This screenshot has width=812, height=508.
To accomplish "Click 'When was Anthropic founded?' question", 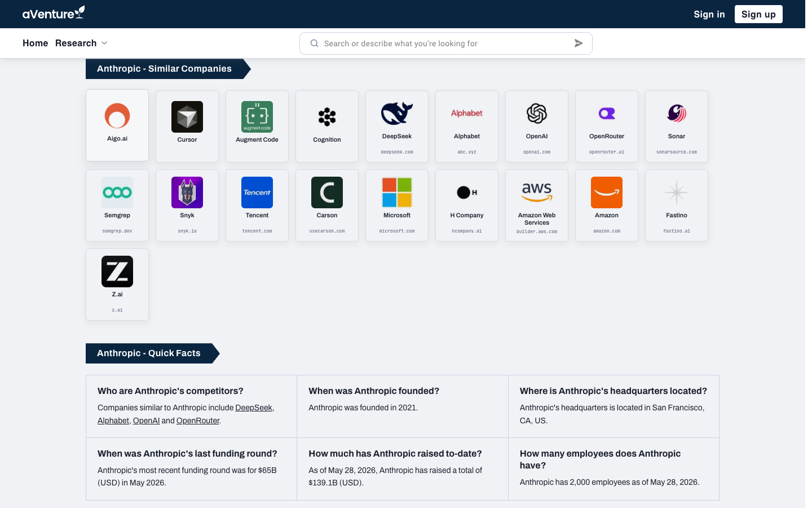I will [x=374, y=391].
